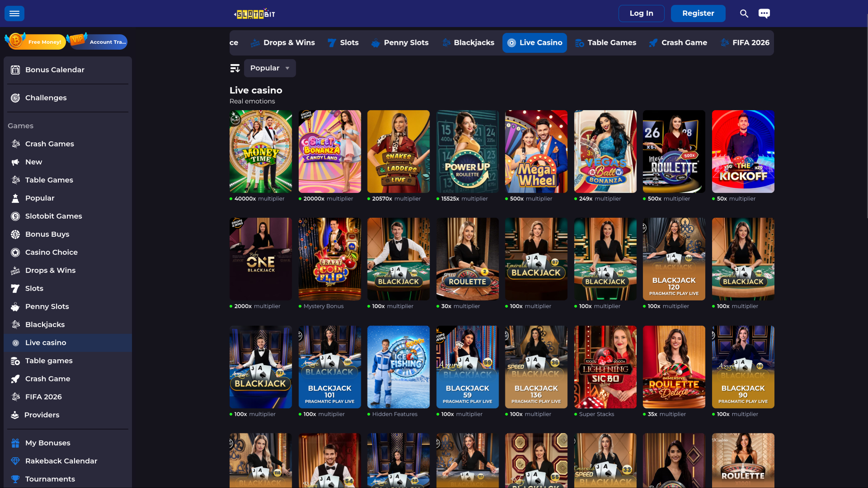Click the Providers sidebar icon
The height and width of the screenshot is (488, 868).
[x=15, y=415]
